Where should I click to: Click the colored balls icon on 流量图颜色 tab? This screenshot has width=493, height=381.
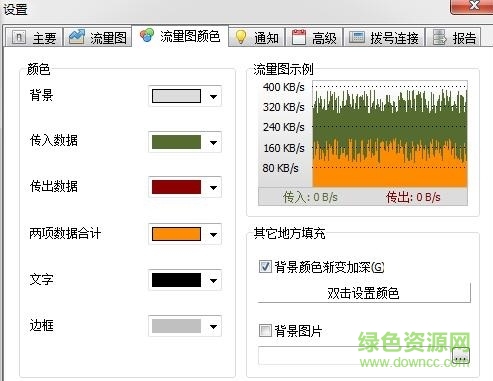(147, 35)
